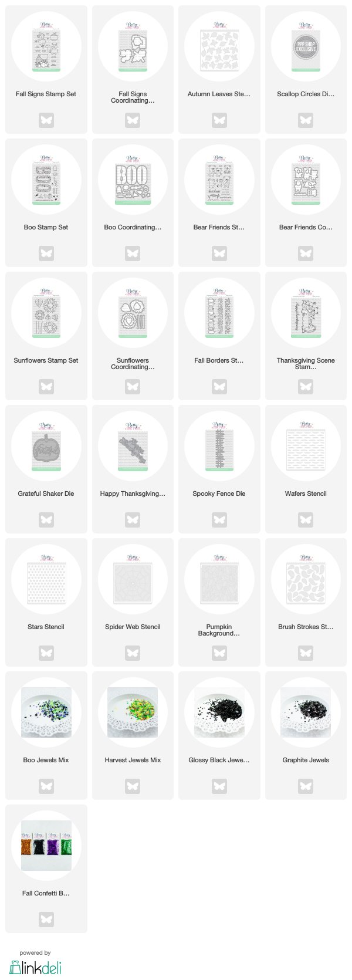Image resolution: width=352 pixels, height=980 pixels.
Task: Open the Spider Web Stencil thumbnail
Action: 133,579
